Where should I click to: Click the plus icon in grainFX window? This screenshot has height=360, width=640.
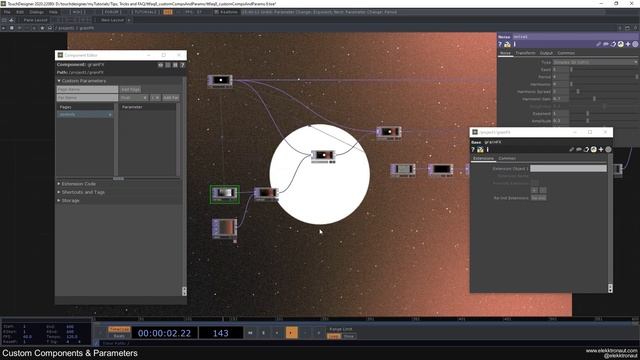pos(601,149)
